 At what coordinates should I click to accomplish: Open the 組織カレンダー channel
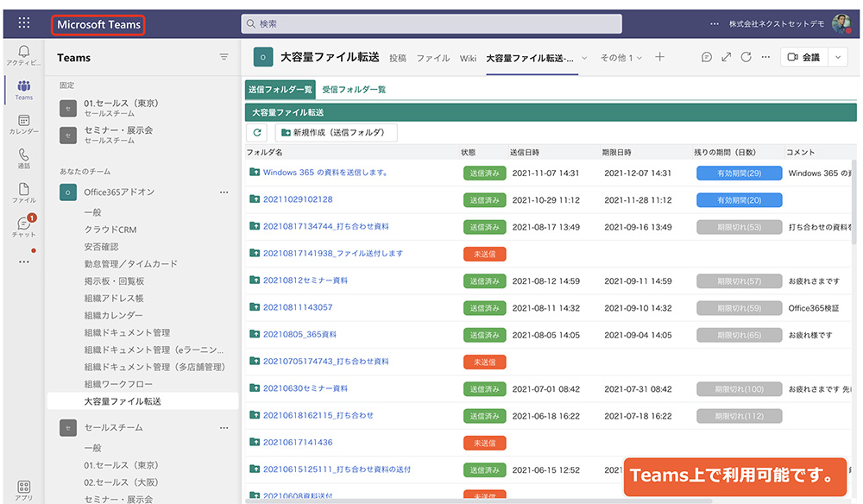tap(113, 315)
